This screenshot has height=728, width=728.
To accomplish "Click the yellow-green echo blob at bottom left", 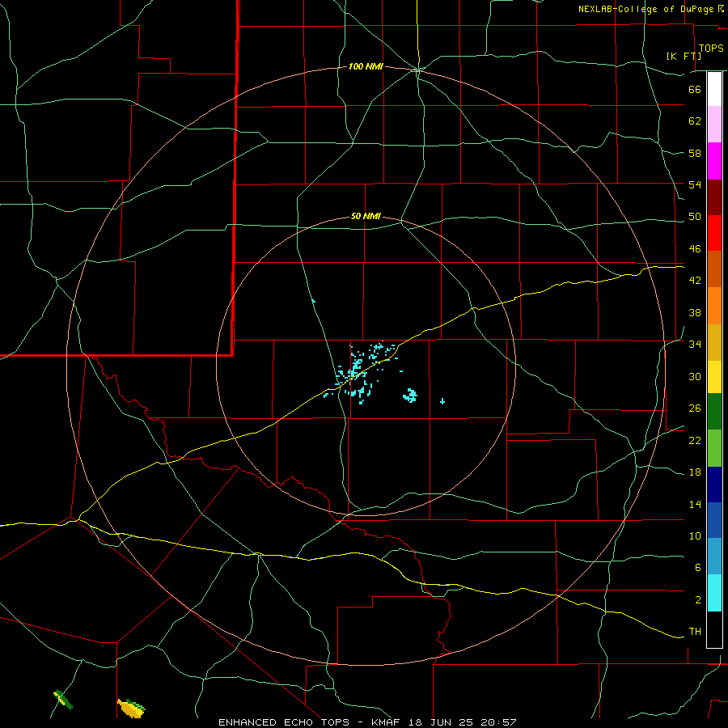I will [131, 708].
